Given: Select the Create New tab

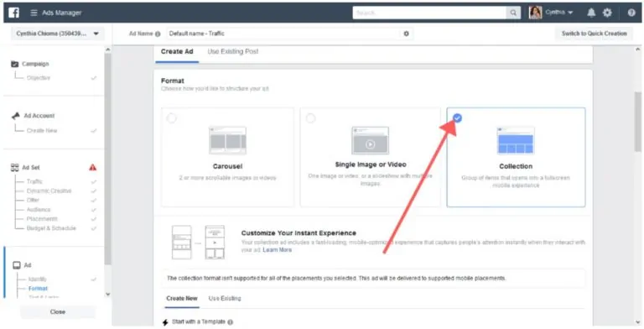Looking at the screenshot, I should 182,299.
